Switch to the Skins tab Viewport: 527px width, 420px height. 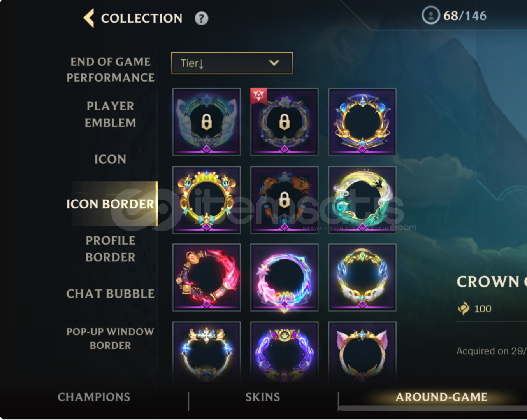click(x=263, y=397)
